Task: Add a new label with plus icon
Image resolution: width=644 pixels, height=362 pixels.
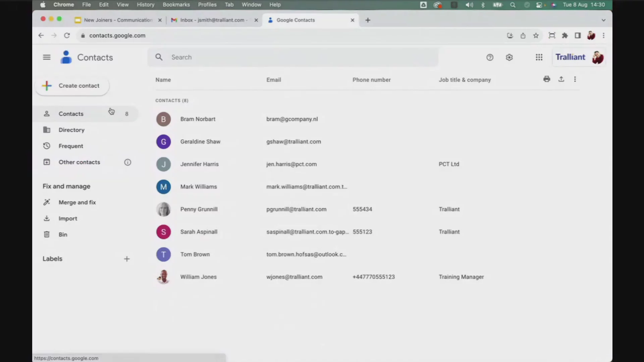Action: point(127,259)
